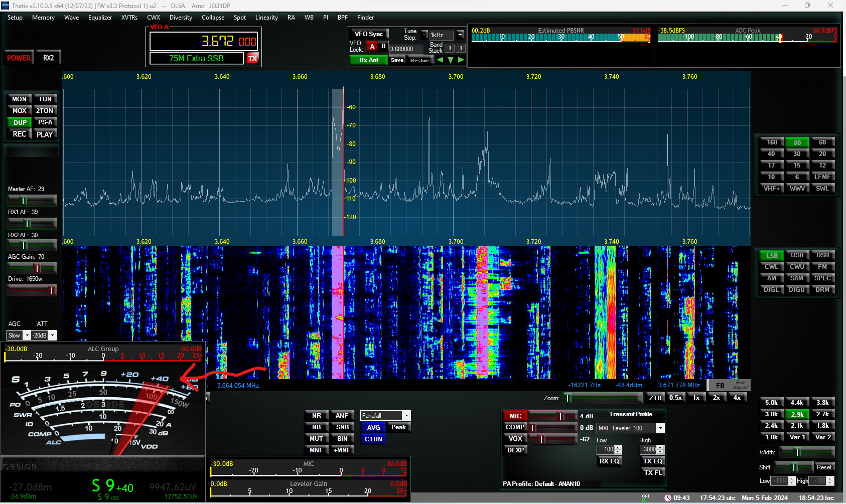Open the Equalizer menu

(100, 18)
